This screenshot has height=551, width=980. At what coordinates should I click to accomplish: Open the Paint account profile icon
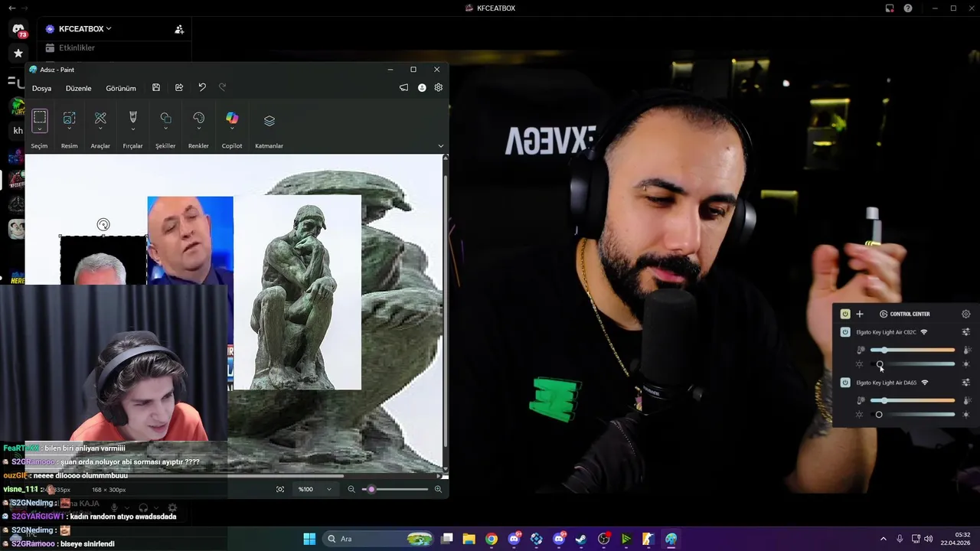coord(422,88)
